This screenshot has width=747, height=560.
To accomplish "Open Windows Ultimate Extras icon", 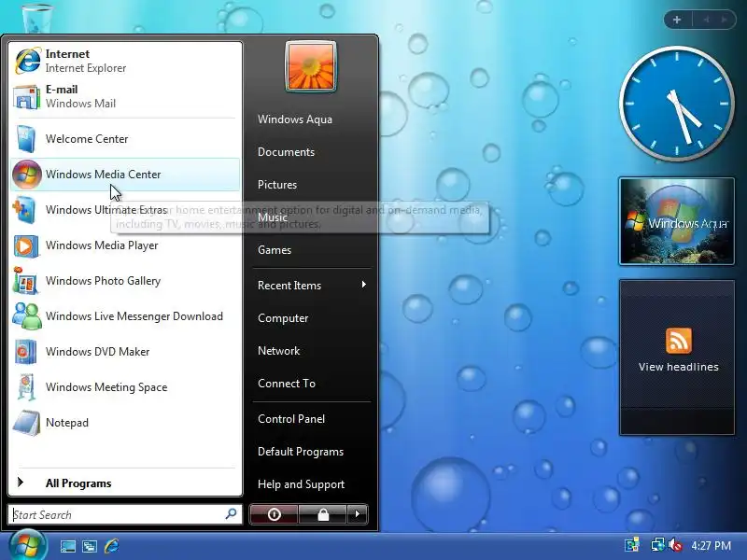I will pos(25,209).
